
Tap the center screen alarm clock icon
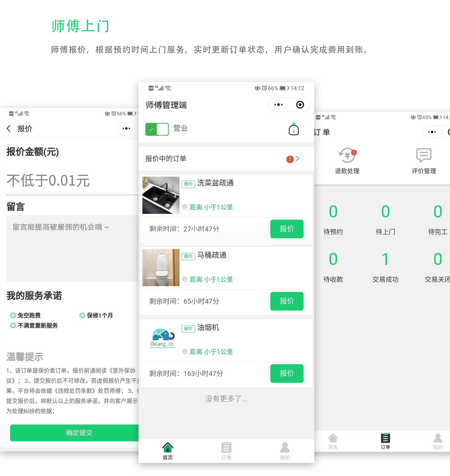click(x=264, y=88)
